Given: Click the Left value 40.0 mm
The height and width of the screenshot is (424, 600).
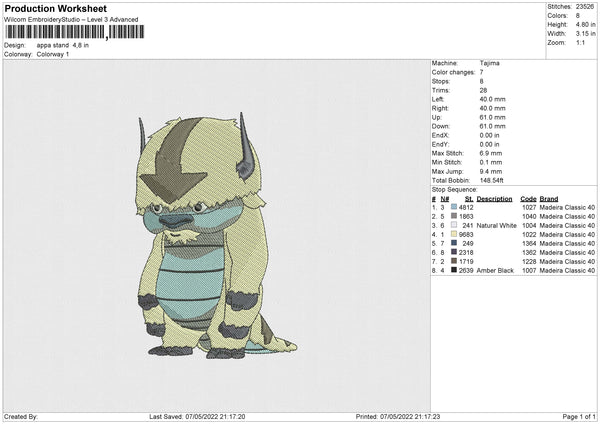Looking at the screenshot, I should pos(492,99).
